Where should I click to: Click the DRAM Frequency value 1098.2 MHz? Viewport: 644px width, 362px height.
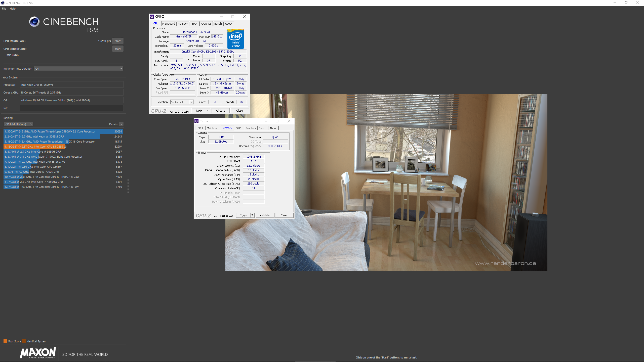(254, 157)
